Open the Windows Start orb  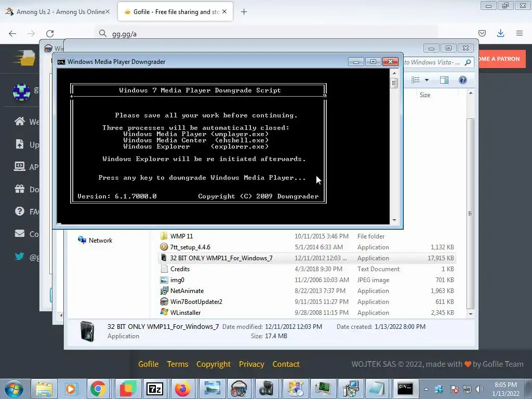pos(14,389)
